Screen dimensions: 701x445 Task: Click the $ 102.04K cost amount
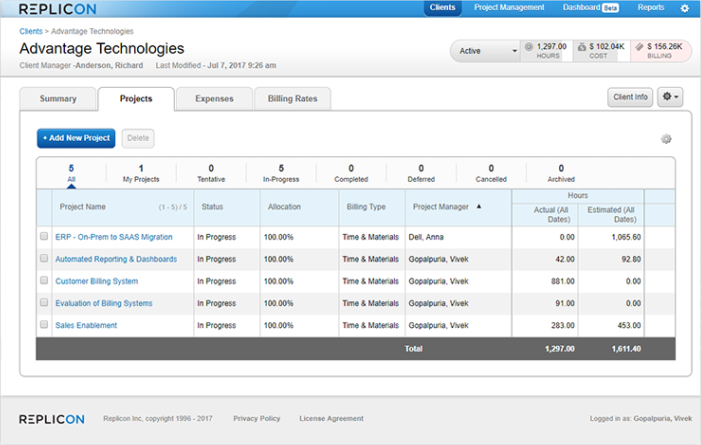click(x=607, y=47)
